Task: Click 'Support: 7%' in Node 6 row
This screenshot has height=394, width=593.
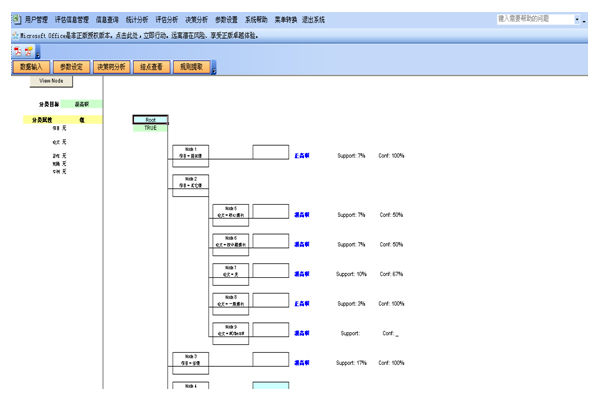Action: (x=351, y=244)
